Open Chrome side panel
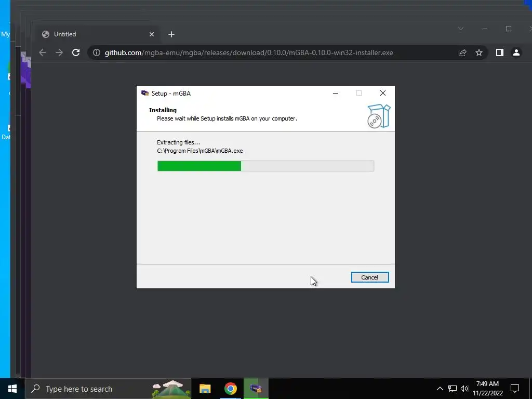532x399 pixels. (x=499, y=52)
